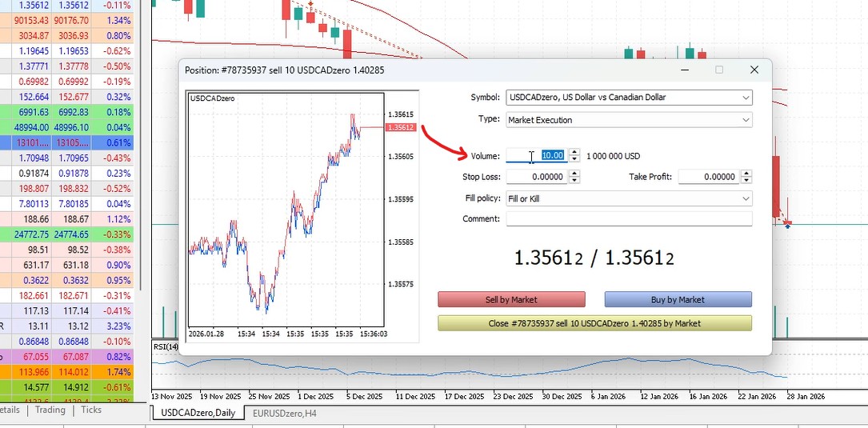Viewport: 868px width, 428px height.
Task: Close the order dialog window
Action: 754,70
